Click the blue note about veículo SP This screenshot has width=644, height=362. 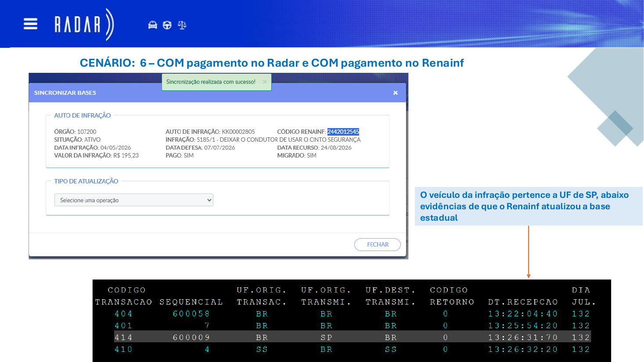pyautogui.click(x=529, y=206)
